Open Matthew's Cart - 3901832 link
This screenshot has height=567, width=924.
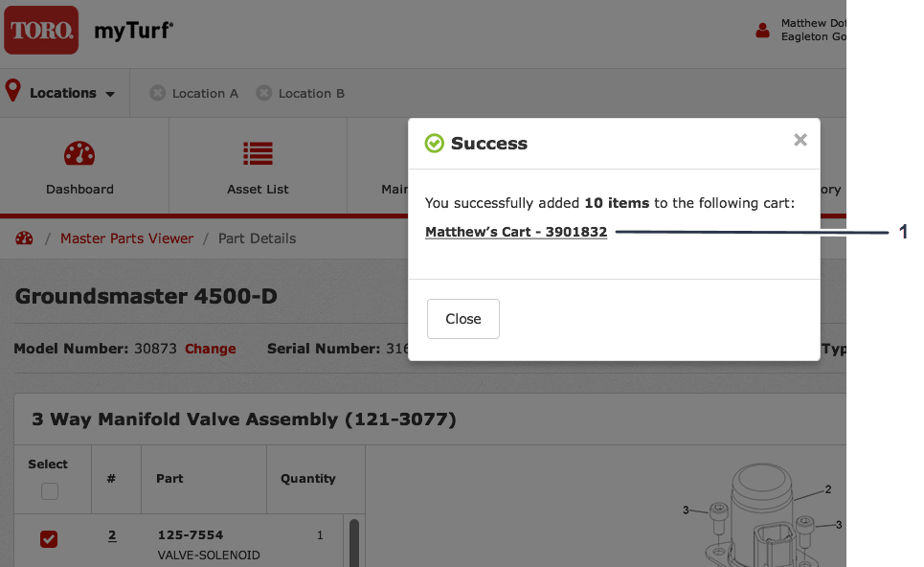pos(516,232)
